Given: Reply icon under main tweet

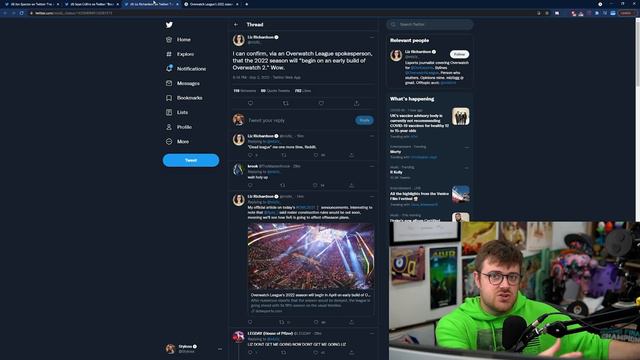Looking at the screenshot, I should [250, 103].
